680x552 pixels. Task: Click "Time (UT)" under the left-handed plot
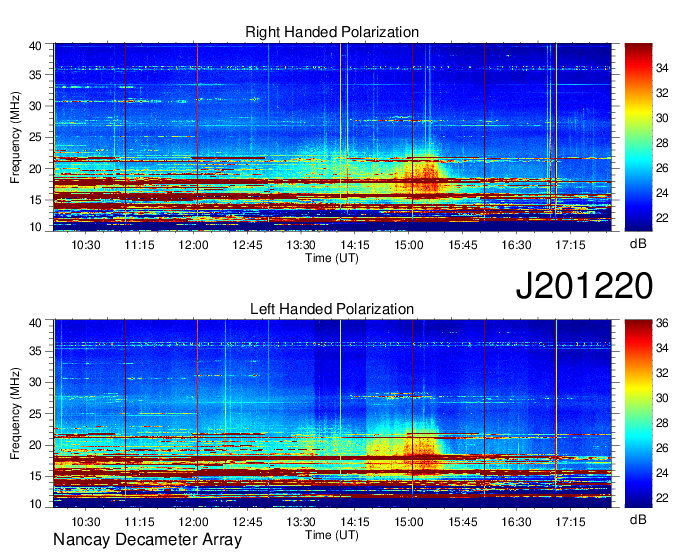(x=332, y=535)
